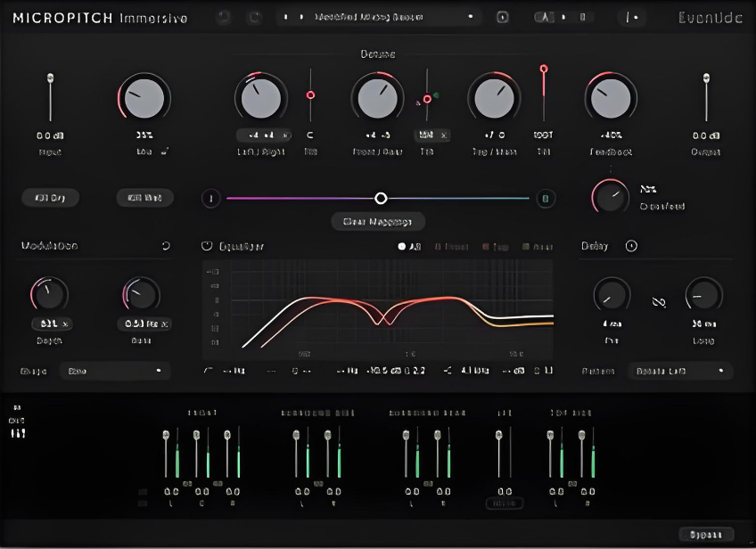Click the Clear Mapping button
Image resolution: width=756 pixels, height=549 pixels.
[377, 222]
